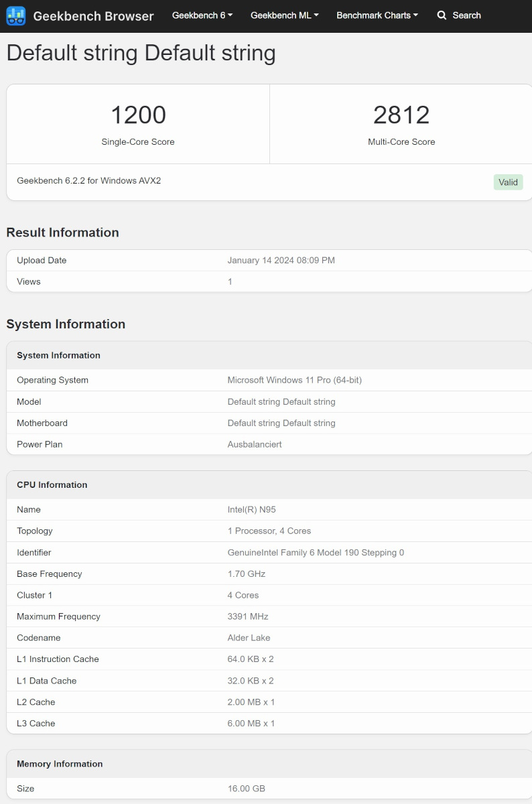
Task: Select the upload date January 14 2024 value
Action: coord(281,261)
